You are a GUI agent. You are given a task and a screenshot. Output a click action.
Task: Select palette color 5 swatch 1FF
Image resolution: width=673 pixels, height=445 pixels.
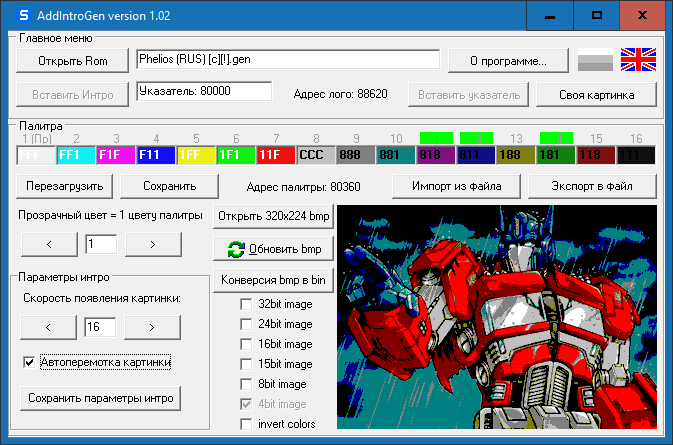pos(196,155)
